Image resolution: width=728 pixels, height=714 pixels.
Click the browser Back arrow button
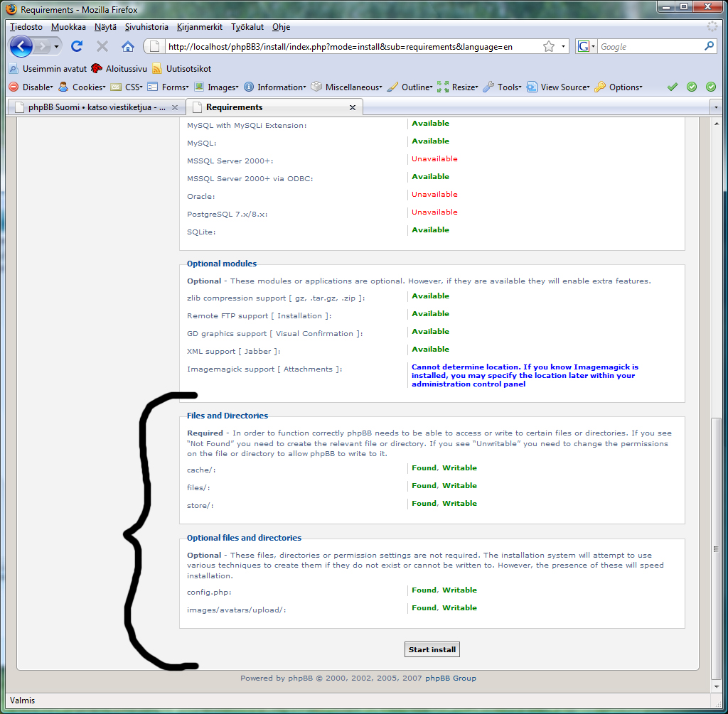22,47
